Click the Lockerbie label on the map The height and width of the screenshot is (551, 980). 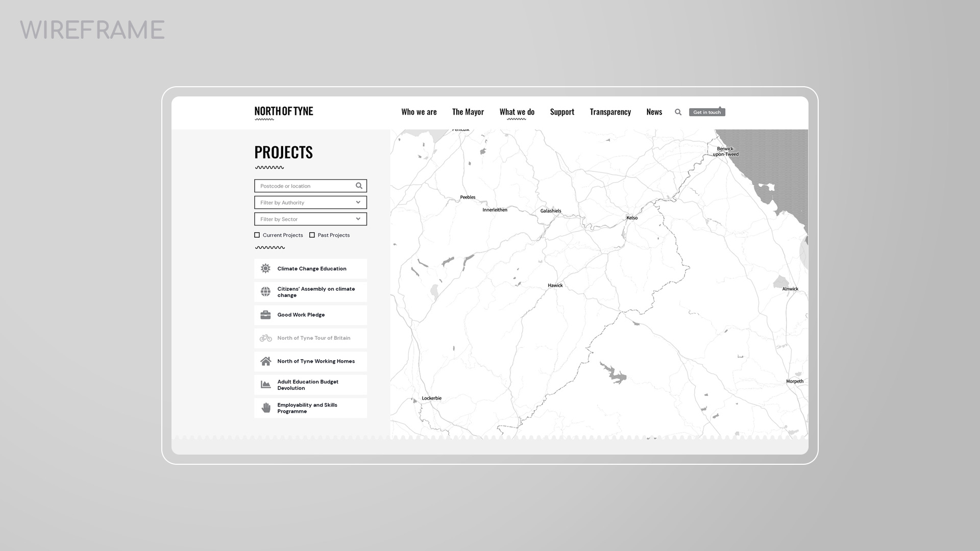click(432, 398)
